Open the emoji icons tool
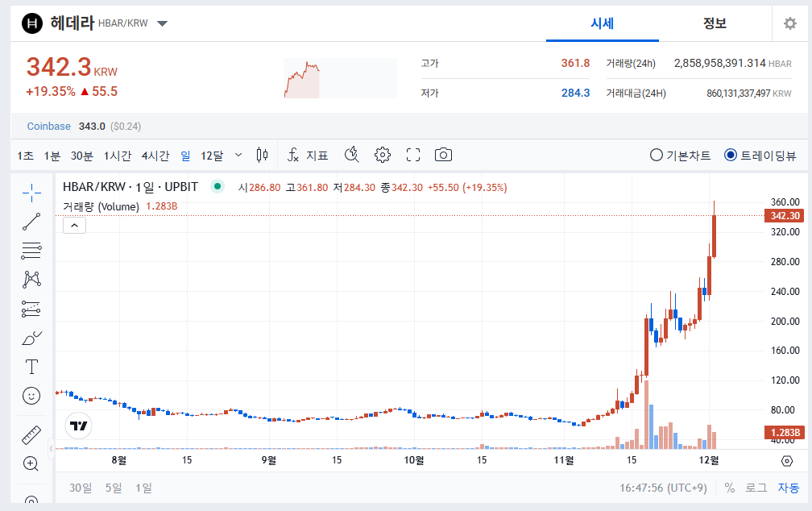 click(31, 396)
